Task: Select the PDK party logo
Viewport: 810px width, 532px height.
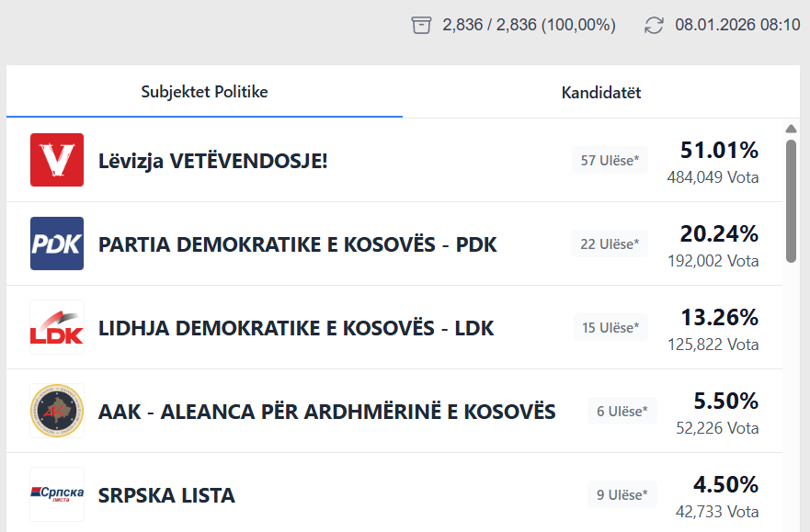Action: click(57, 243)
